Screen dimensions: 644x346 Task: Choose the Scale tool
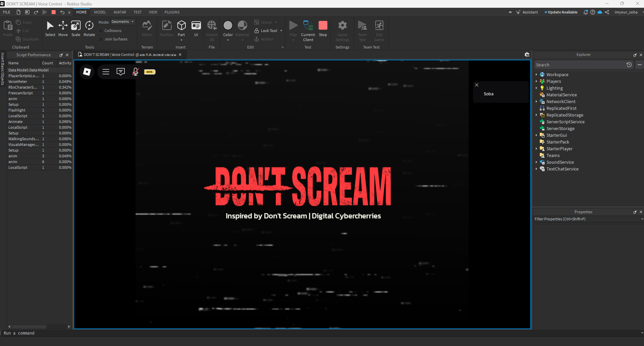[x=76, y=29]
